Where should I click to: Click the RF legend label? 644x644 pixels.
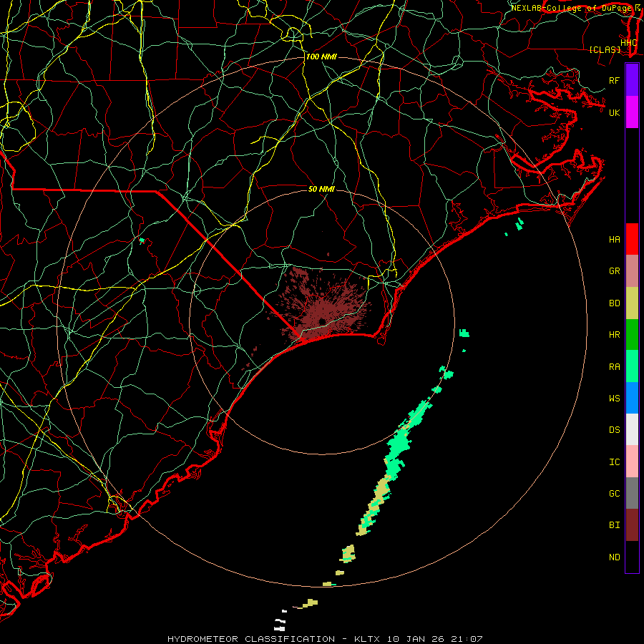click(614, 81)
